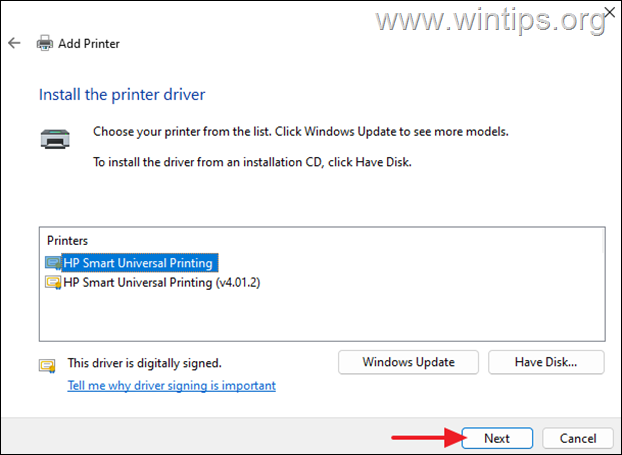
Task: Click the digitally signed certificate icon
Action: (46, 364)
